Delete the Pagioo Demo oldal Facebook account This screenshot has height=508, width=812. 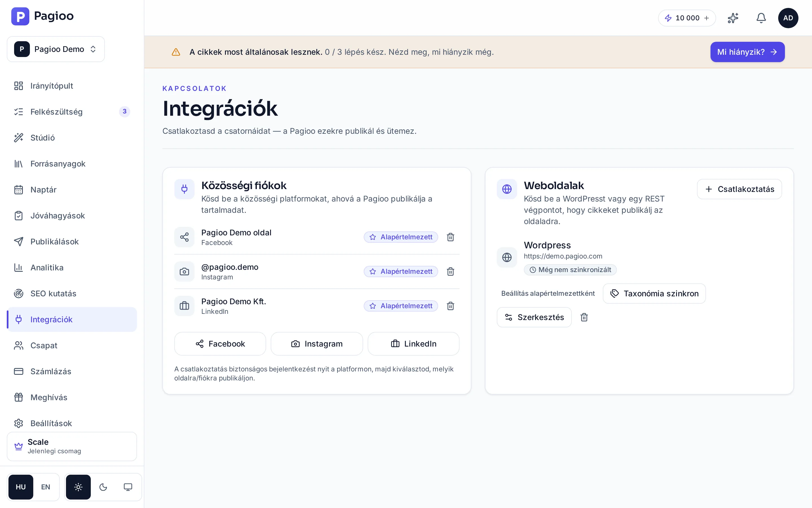coord(450,237)
